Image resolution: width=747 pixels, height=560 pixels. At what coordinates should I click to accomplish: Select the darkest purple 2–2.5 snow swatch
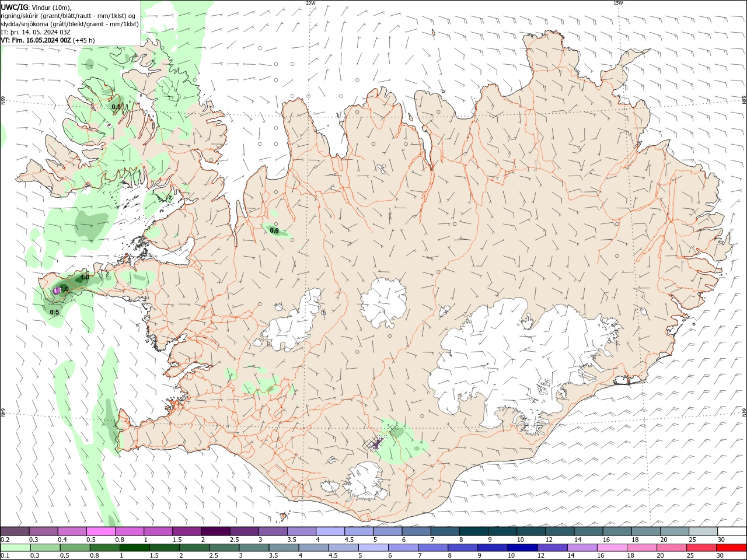point(215,531)
